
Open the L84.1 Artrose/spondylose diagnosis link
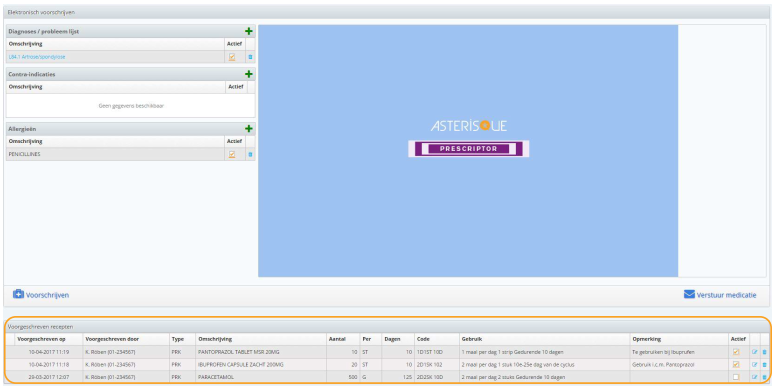pyautogui.click(x=37, y=57)
